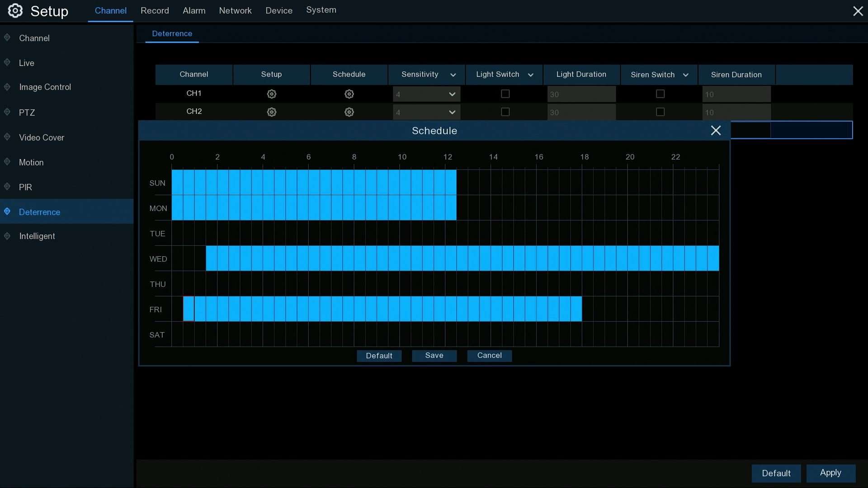
Task: Click red-outlined FRI schedule cell
Action: click(x=189, y=309)
